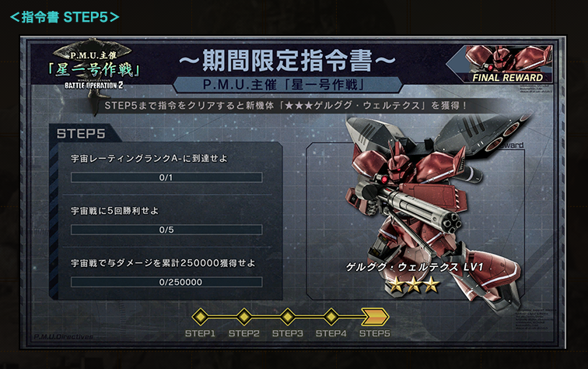Click the STEP5まで指令をクリア notice banner

coord(285,105)
